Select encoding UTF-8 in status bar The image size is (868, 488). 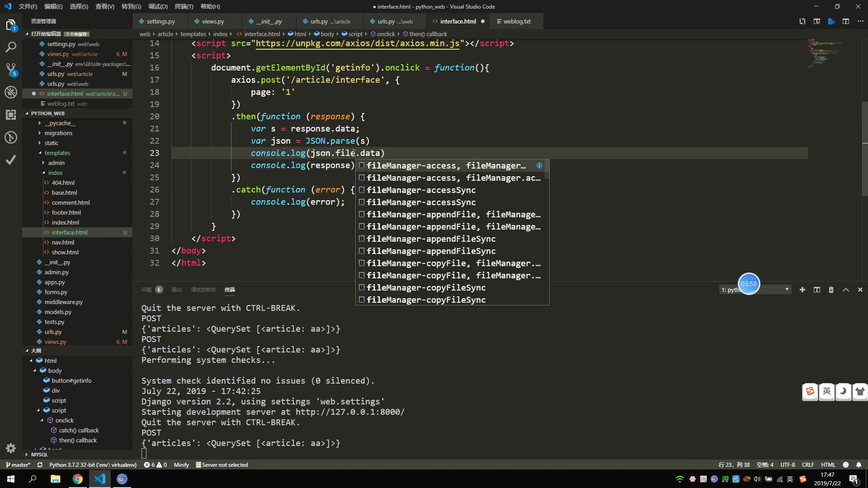pos(788,464)
